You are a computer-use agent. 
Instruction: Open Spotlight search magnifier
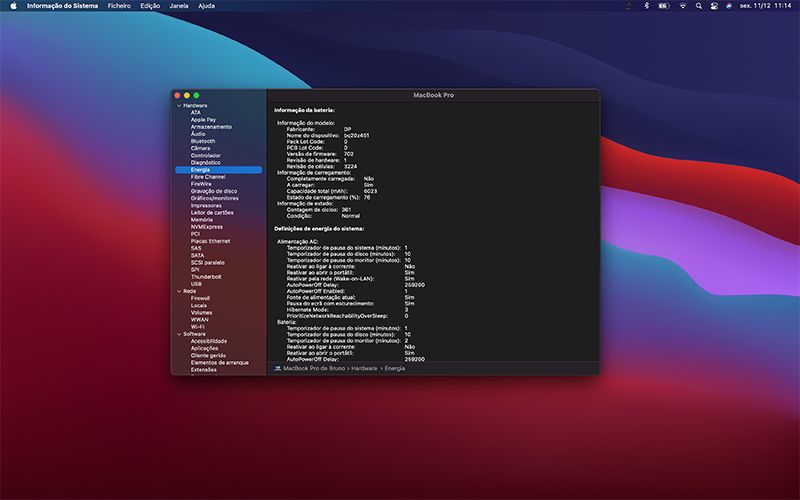click(x=698, y=6)
